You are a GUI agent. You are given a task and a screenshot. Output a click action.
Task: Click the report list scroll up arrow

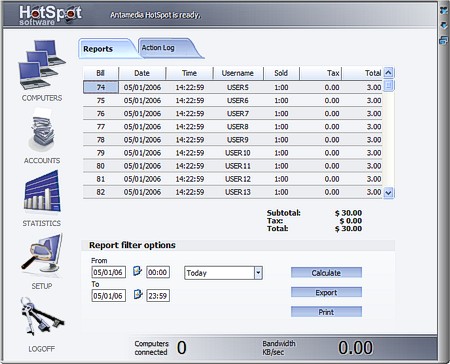tap(389, 72)
